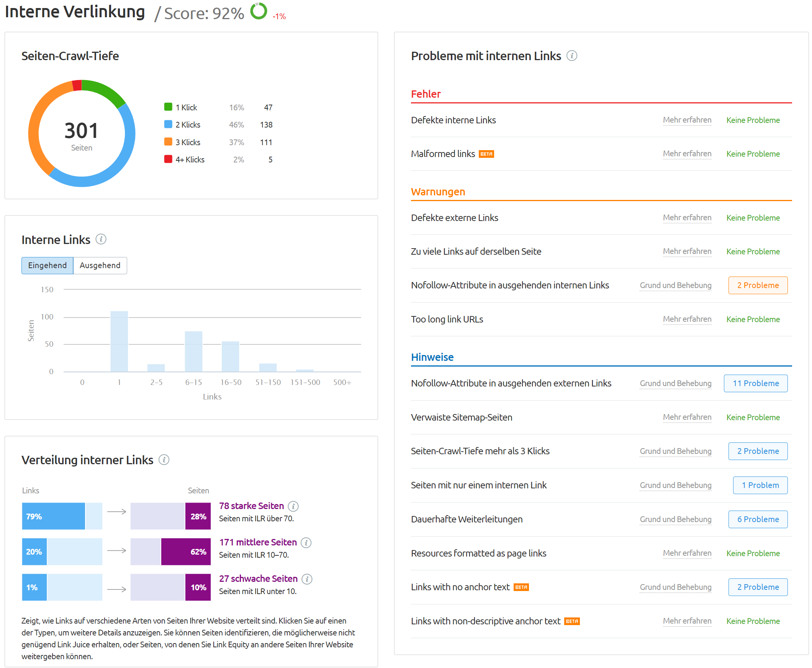Open 2 Probleme for Seiten-Crawl-Tiefe mehr als 3 Klicks
This screenshot has width=812, height=668.
[x=758, y=451]
